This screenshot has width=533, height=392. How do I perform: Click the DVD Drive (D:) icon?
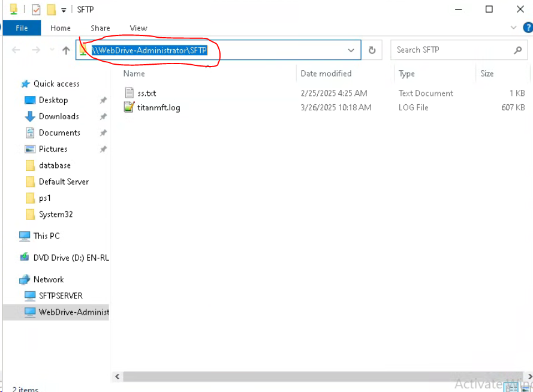[x=25, y=258]
